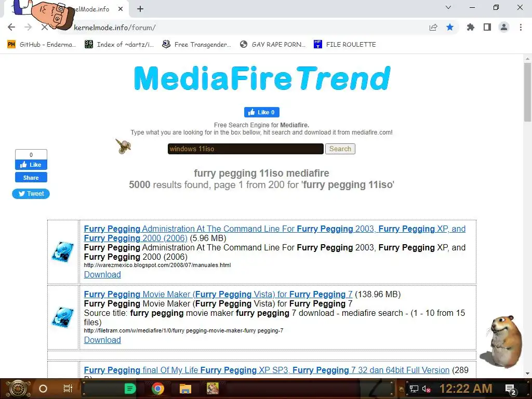Click the fly insect beside search box
532x399 pixels.
[x=123, y=146]
